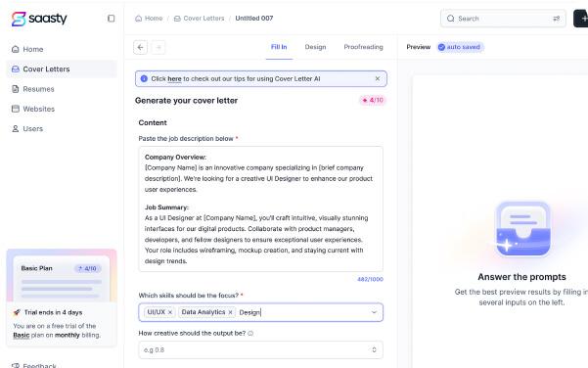The image size is (588, 368).
Task: Switch to the Design tab
Action: coord(315,47)
